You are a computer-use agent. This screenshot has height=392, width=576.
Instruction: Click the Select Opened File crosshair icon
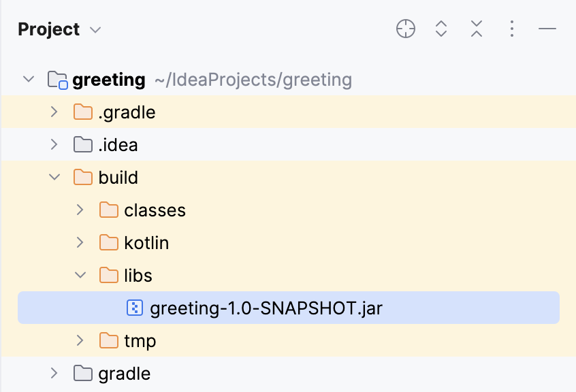[405, 29]
